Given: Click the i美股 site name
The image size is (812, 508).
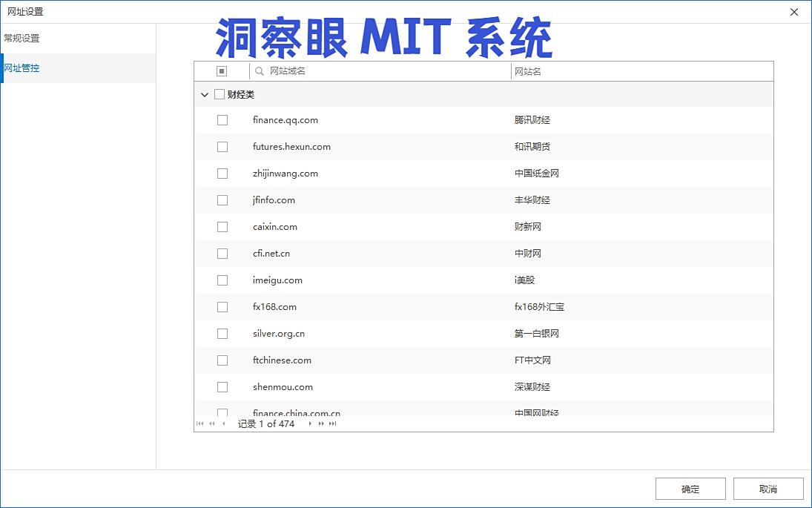Looking at the screenshot, I should [x=524, y=280].
